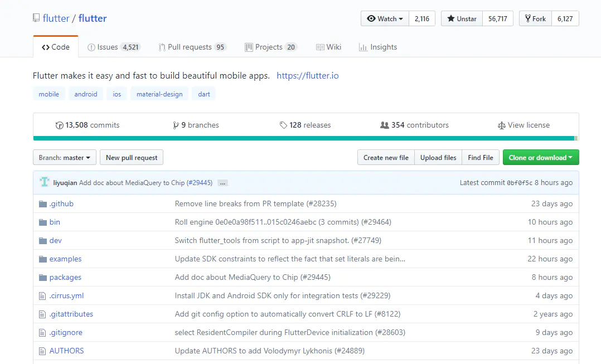Open the Pull requests tab
This screenshot has height=364, width=601.
pos(189,47)
